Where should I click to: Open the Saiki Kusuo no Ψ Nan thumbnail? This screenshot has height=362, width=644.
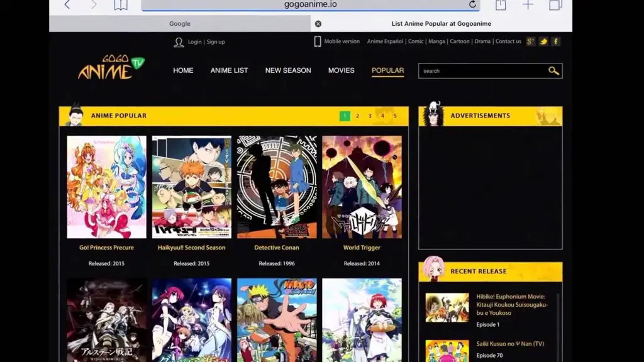[447, 351]
